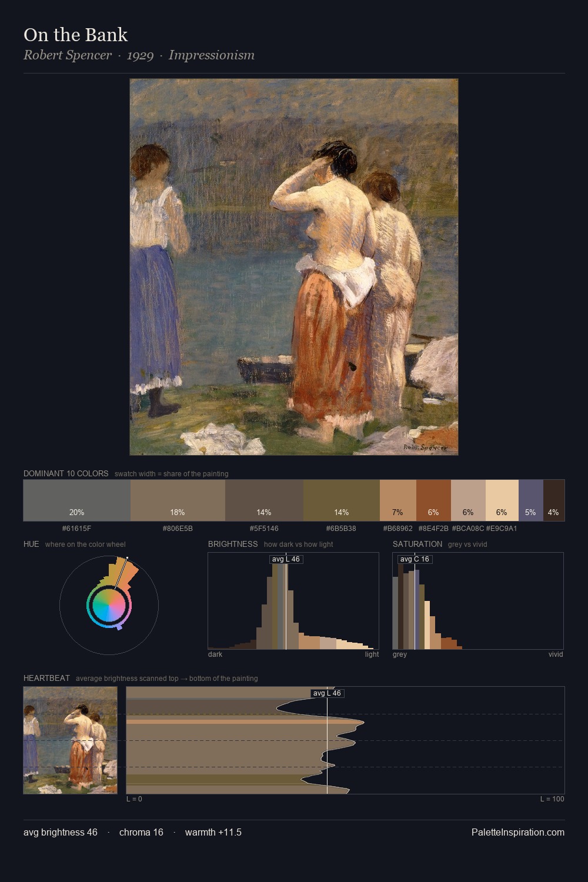588x882 pixels.
Task: Click the 5% slate purple swatch
Action: (x=531, y=500)
